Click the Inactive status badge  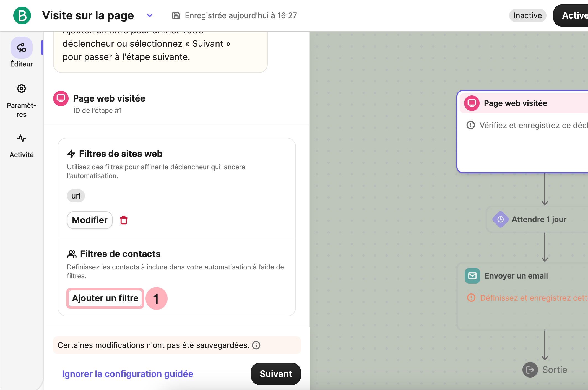(x=527, y=15)
